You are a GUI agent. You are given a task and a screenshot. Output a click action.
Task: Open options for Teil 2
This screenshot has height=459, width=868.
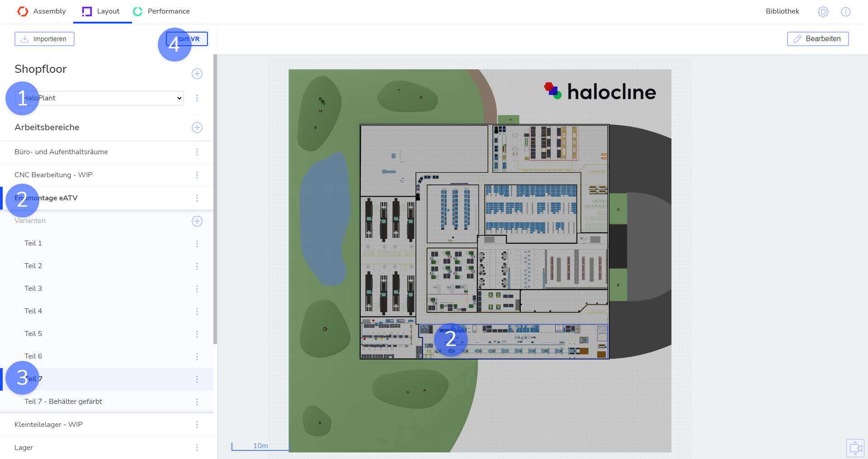[197, 266]
